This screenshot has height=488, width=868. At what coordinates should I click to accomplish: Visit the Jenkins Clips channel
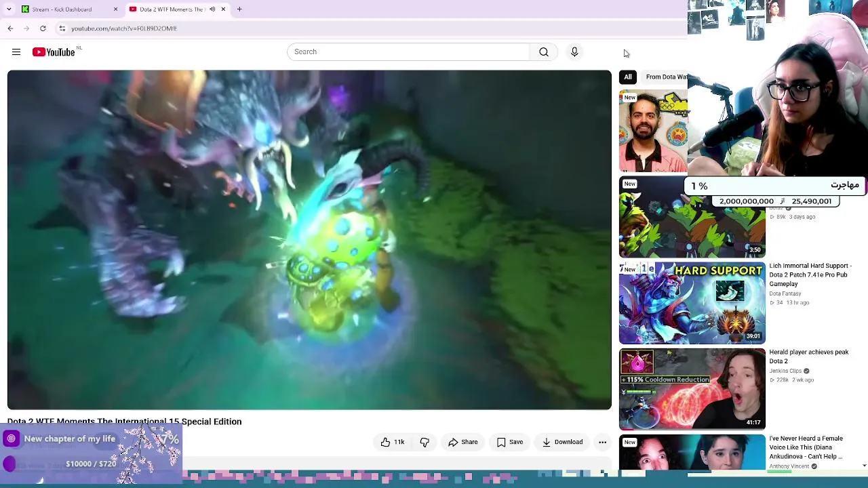786,371
